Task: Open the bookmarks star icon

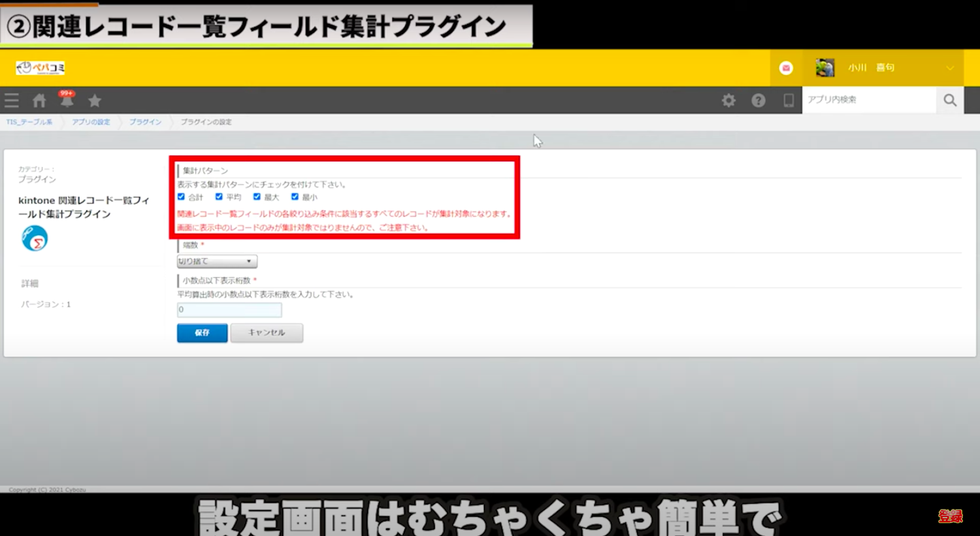Action: point(95,101)
